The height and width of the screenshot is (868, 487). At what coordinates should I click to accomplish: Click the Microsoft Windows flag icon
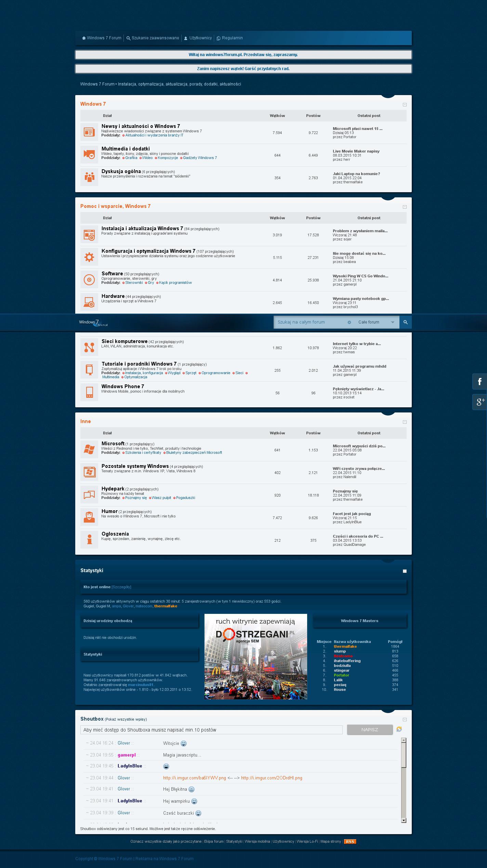tap(89, 449)
